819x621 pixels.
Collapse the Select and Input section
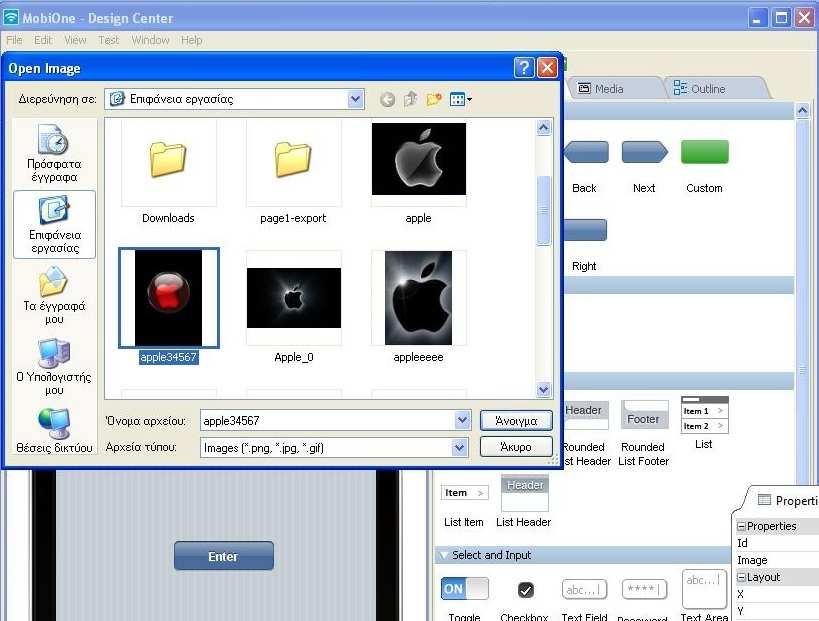coord(444,555)
